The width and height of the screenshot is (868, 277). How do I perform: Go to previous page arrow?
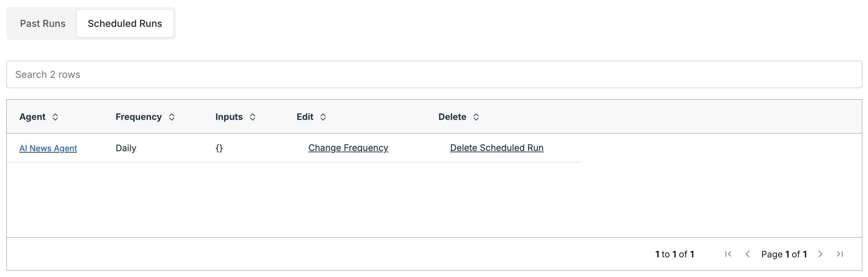[748, 254]
